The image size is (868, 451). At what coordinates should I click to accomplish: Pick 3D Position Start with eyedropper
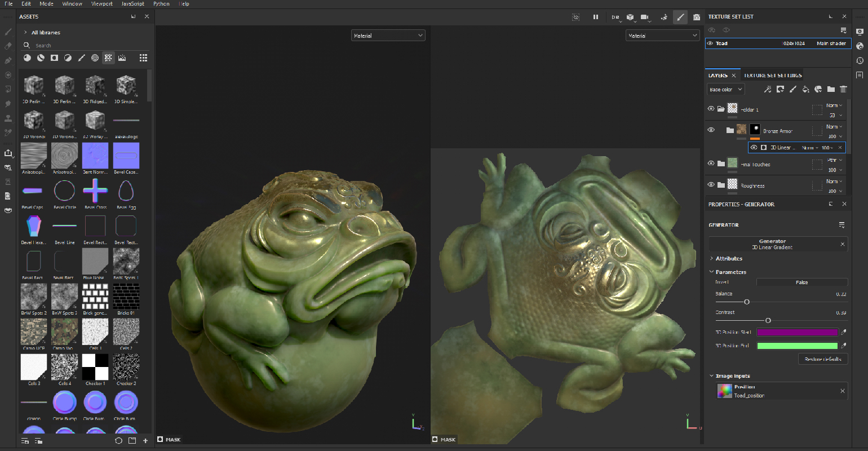pyautogui.click(x=843, y=332)
